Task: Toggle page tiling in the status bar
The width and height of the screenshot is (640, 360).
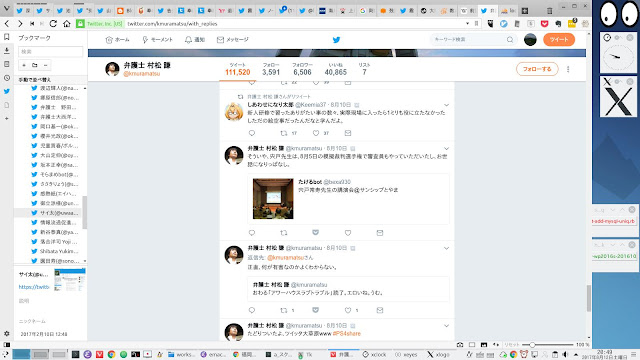Action: tap(472, 344)
